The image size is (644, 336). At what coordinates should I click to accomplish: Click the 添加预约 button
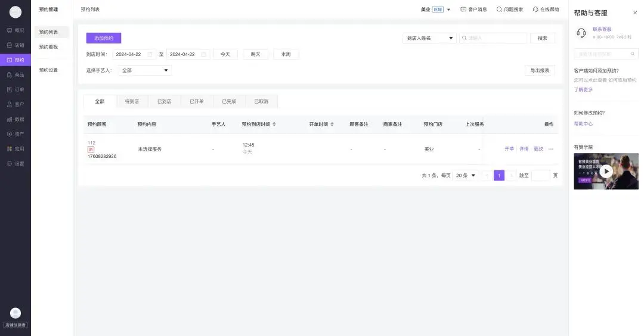104,38
